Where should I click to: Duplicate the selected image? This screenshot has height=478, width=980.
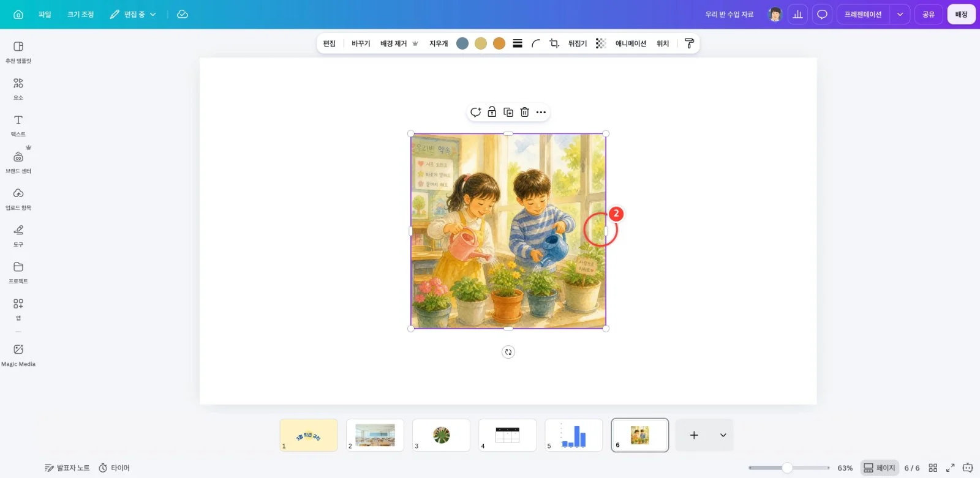508,112
